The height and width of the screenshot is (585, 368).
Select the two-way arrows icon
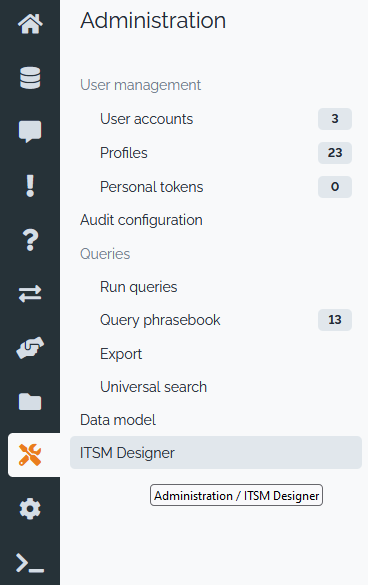30,294
